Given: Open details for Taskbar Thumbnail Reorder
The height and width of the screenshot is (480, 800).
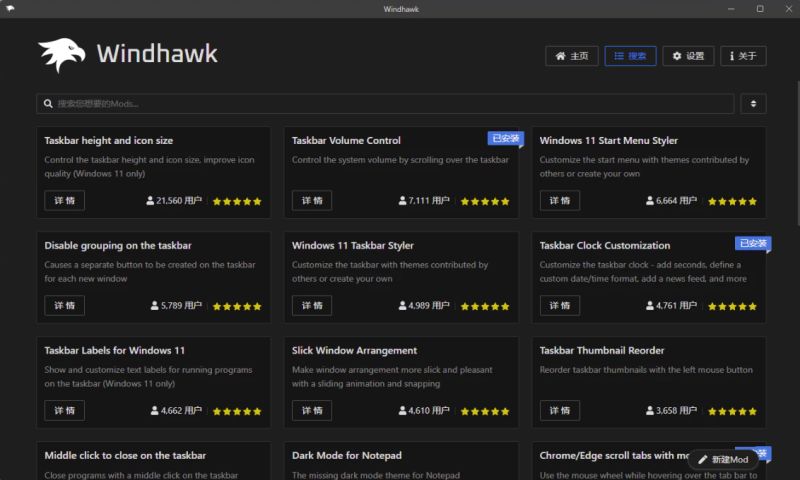Looking at the screenshot, I should click(x=559, y=411).
